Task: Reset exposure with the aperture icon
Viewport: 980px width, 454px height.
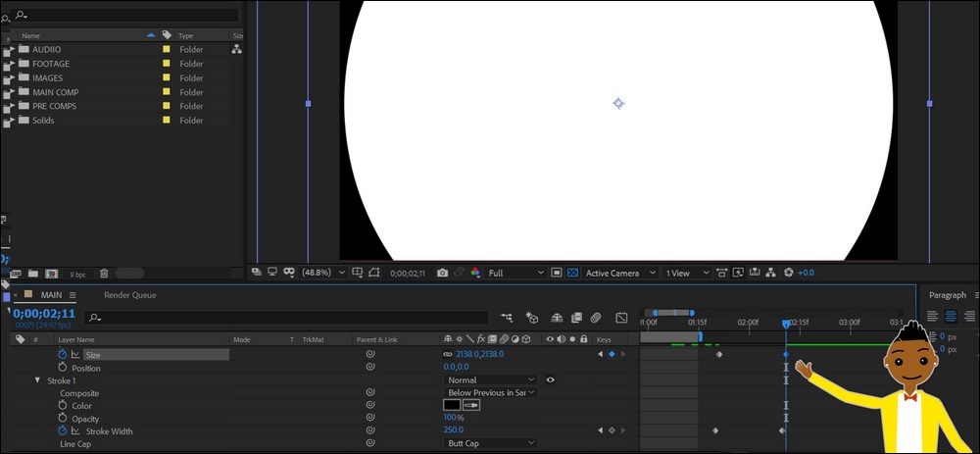Action: point(788,273)
